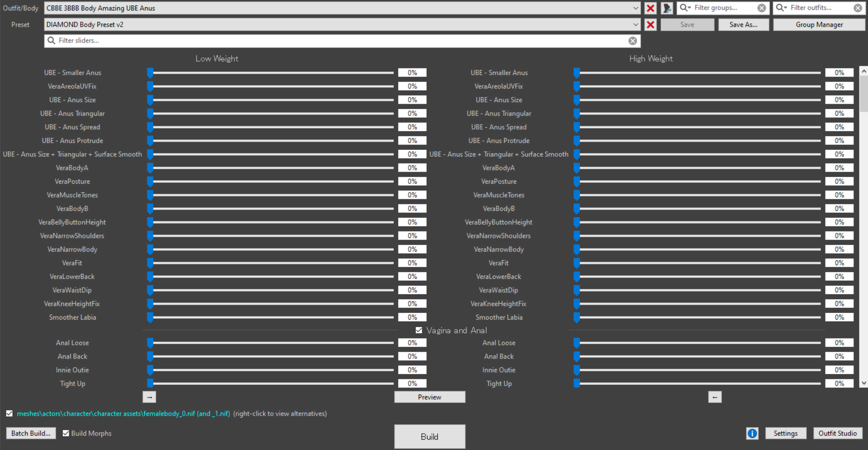Click the Filter sliders input field
The height and width of the screenshot is (450, 868).
tap(342, 41)
